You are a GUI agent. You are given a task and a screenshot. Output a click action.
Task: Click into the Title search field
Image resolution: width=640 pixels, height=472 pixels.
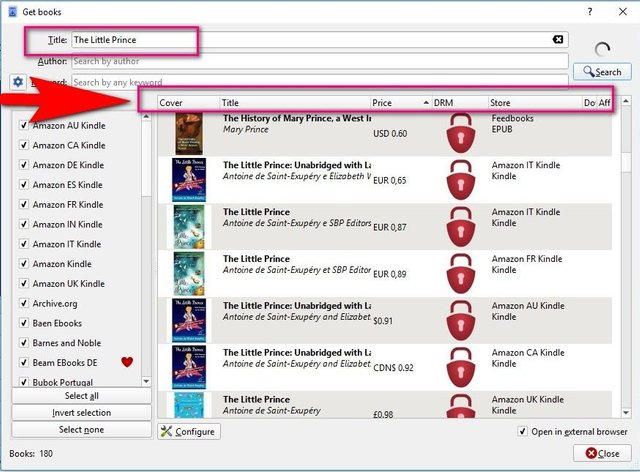tap(320, 40)
